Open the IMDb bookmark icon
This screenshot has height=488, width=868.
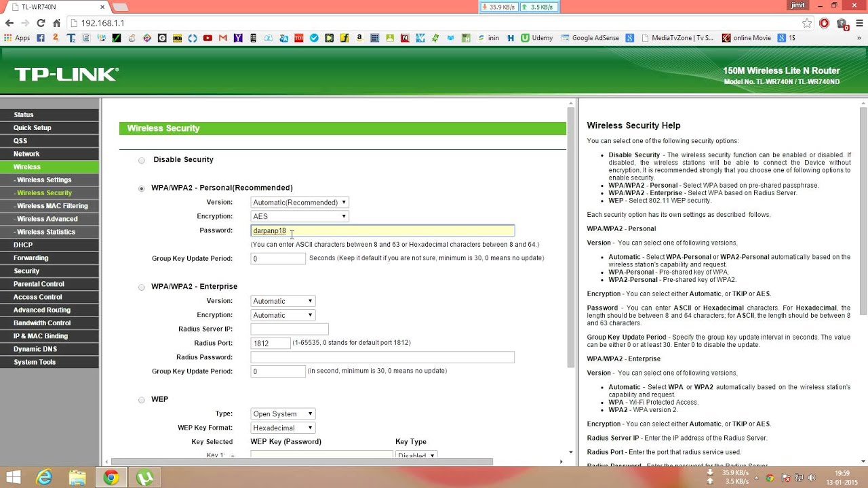(178, 38)
